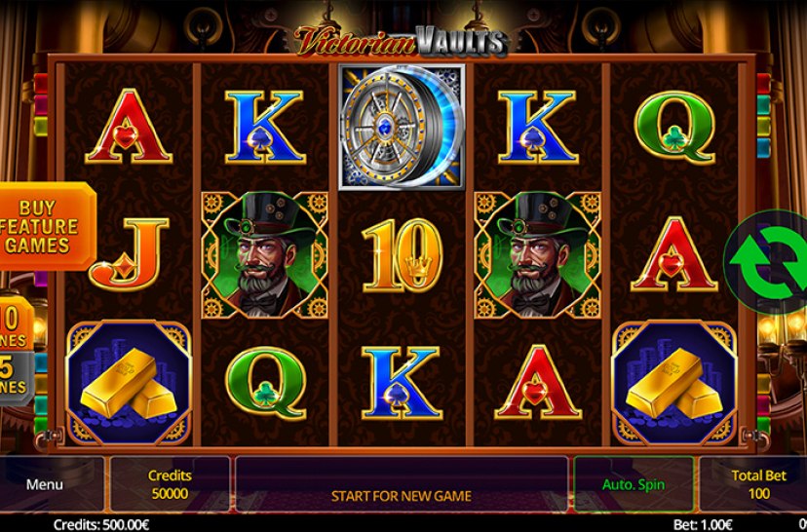This screenshot has height=532, width=807.
Task: Click the Bet 1.00€ status text
Action: pos(704,525)
